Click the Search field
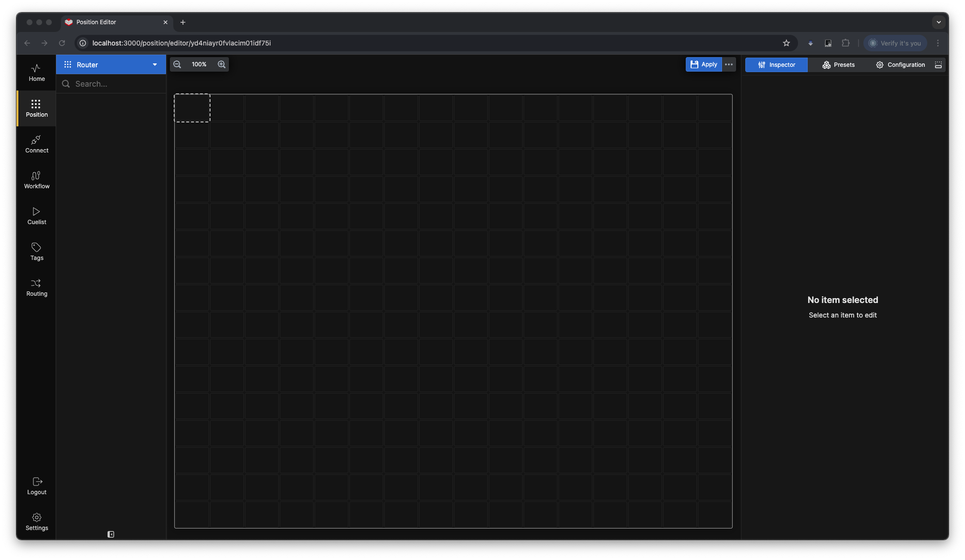 111,84
